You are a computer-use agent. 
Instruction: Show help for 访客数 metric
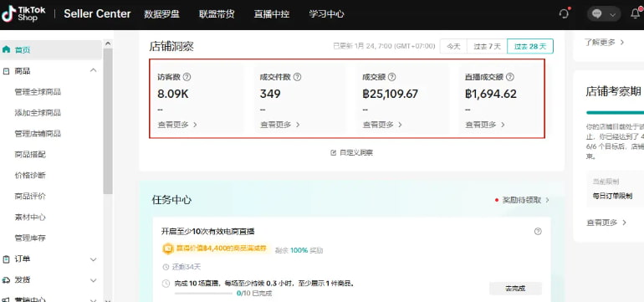(x=187, y=77)
